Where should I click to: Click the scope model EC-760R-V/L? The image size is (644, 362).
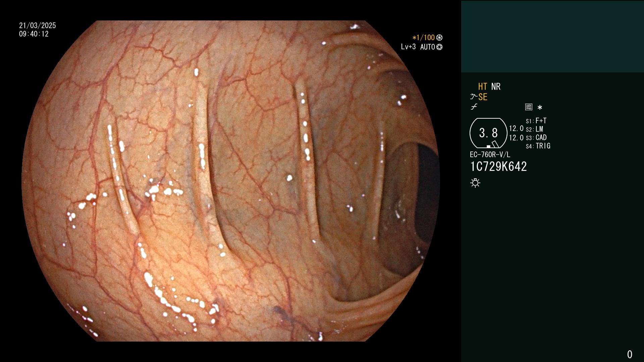pyautogui.click(x=490, y=155)
